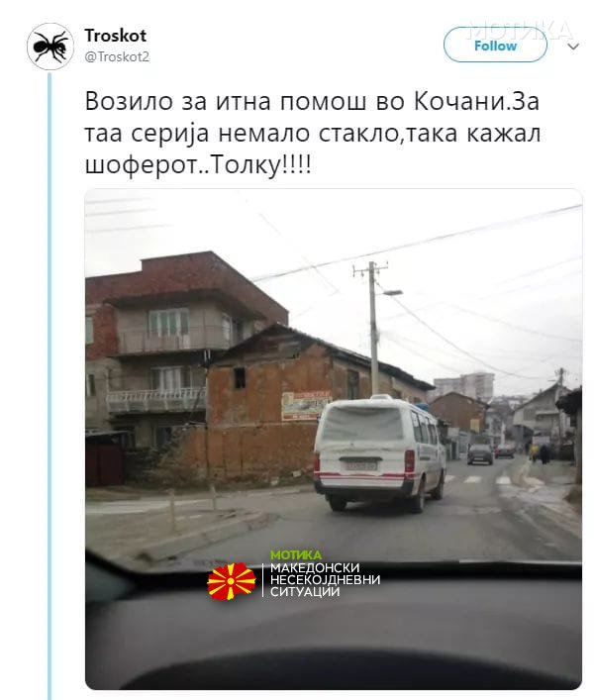Screen dimensions: 594x700
Task: Click the green МОТИКА watermark label
Action: 295,554
